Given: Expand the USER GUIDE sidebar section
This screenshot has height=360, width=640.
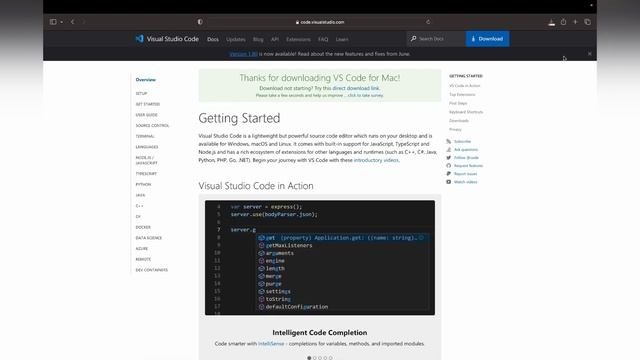Looking at the screenshot, I should click(147, 115).
